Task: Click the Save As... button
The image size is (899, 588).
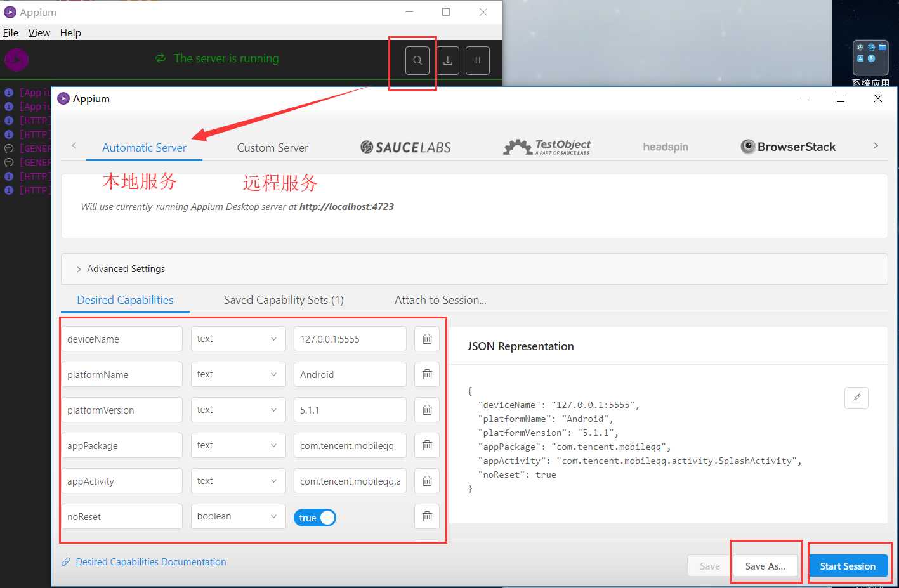Action: (x=765, y=566)
